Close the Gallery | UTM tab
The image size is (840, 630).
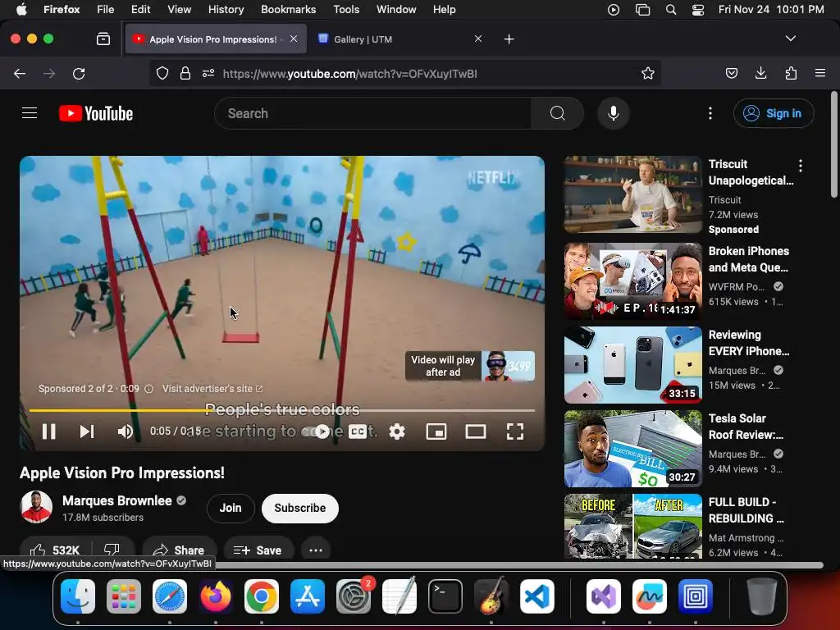coord(478,39)
